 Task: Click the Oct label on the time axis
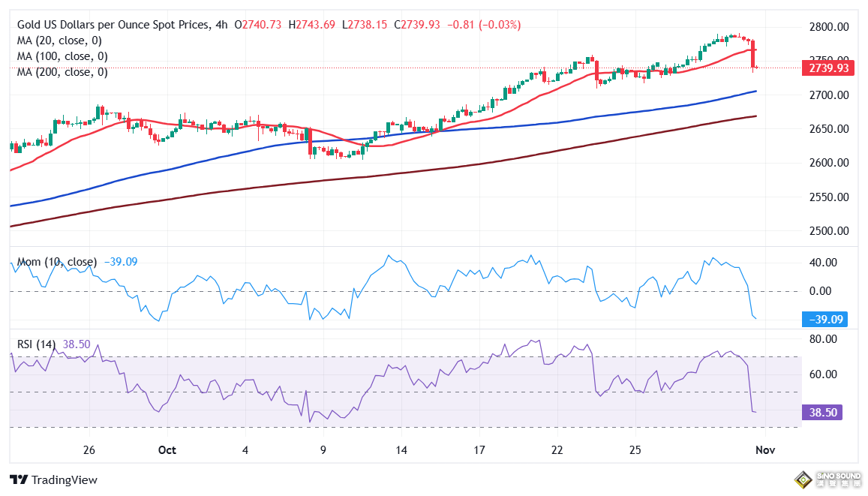(167, 450)
